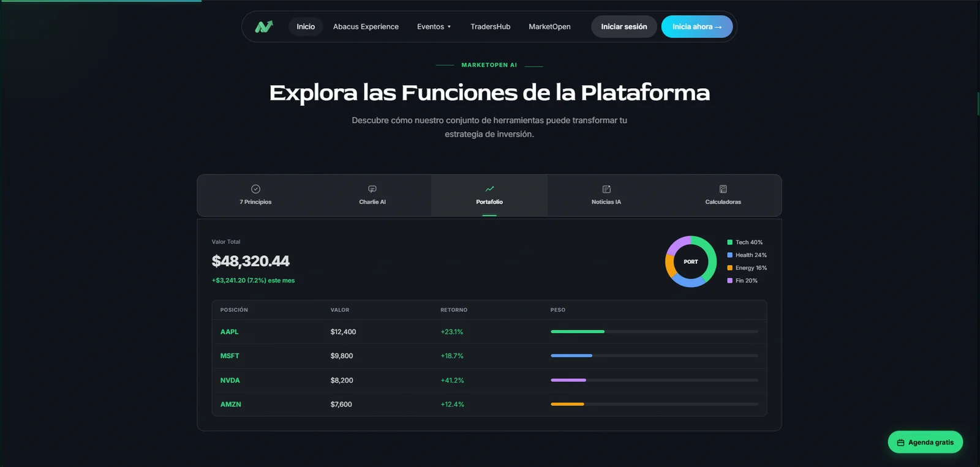Select the Portafolio tab label
980x467 pixels.
pyautogui.click(x=489, y=202)
